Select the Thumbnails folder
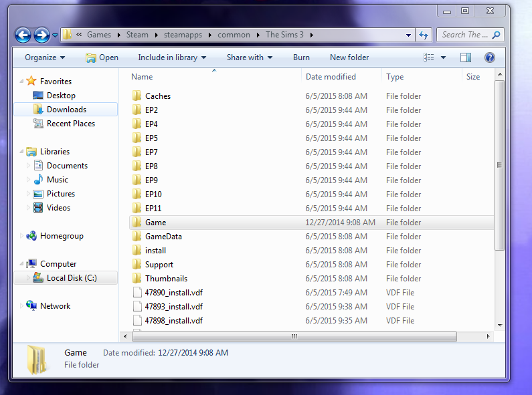 point(311,279)
